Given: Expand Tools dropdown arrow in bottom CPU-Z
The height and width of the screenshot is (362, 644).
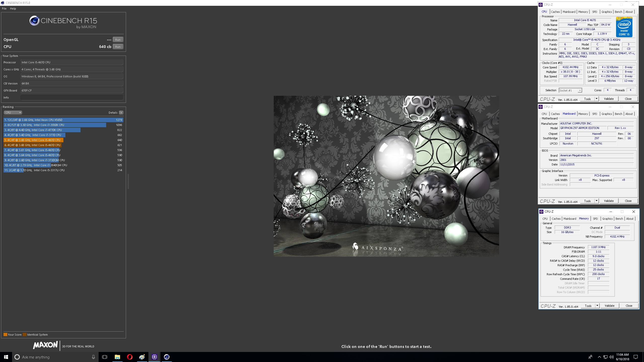Looking at the screenshot, I should pos(597,306).
